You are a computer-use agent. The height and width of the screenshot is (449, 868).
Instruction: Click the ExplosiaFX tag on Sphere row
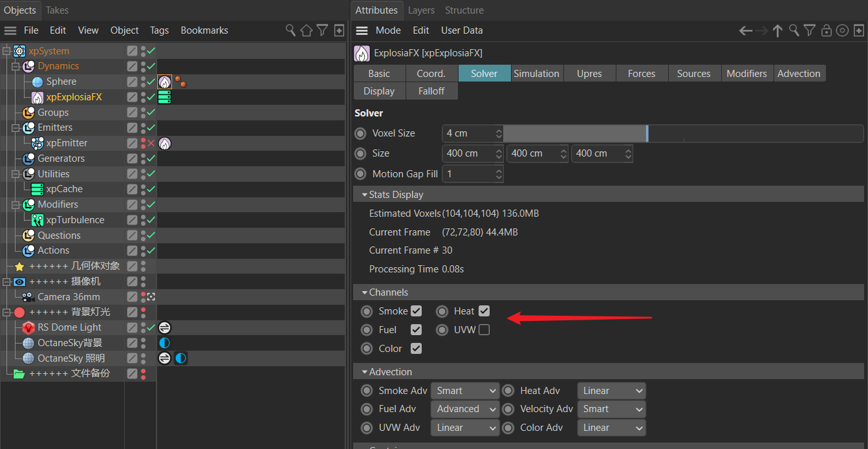[165, 82]
